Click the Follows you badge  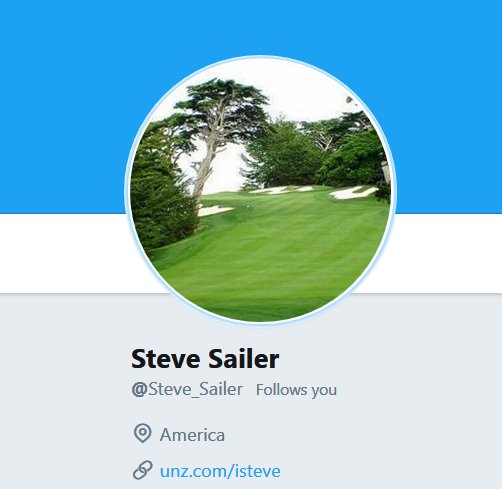click(296, 390)
